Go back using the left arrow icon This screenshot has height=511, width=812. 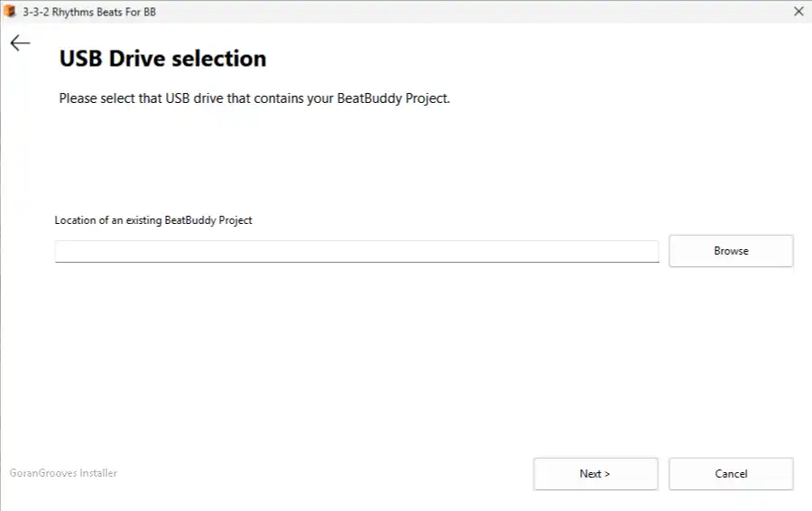pos(20,42)
